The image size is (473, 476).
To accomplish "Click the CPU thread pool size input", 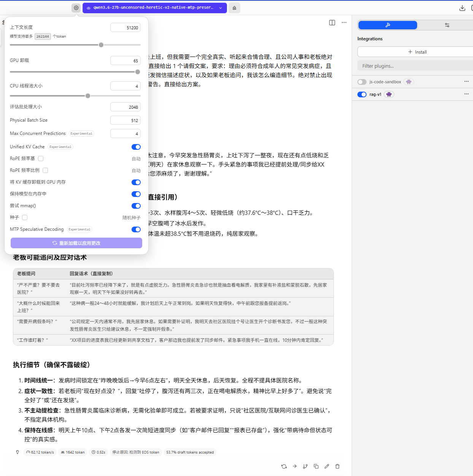I will point(125,86).
